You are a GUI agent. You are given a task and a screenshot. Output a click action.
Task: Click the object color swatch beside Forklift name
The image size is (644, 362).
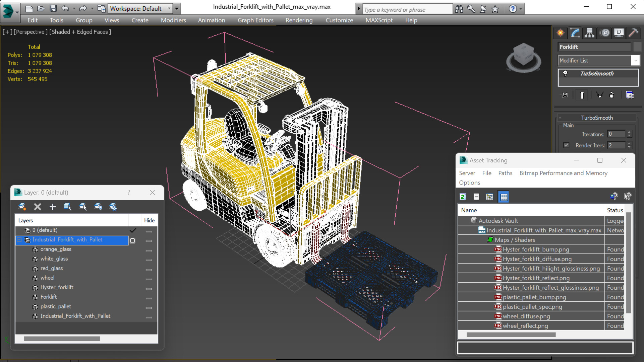(637, 47)
